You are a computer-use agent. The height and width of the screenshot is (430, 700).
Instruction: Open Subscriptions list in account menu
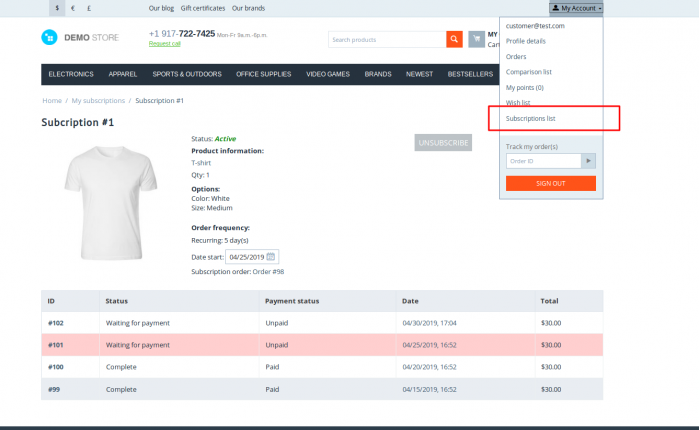pyautogui.click(x=530, y=118)
